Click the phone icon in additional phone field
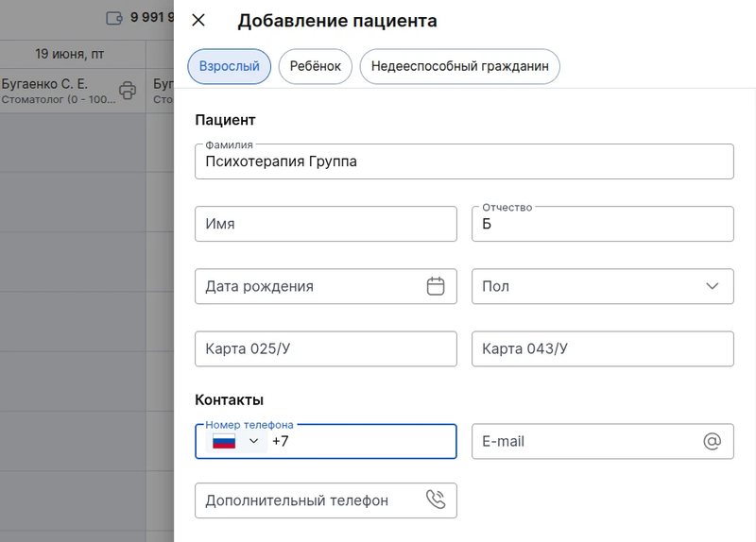The width and height of the screenshot is (756, 542). pyautogui.click(x=436, y=500)
